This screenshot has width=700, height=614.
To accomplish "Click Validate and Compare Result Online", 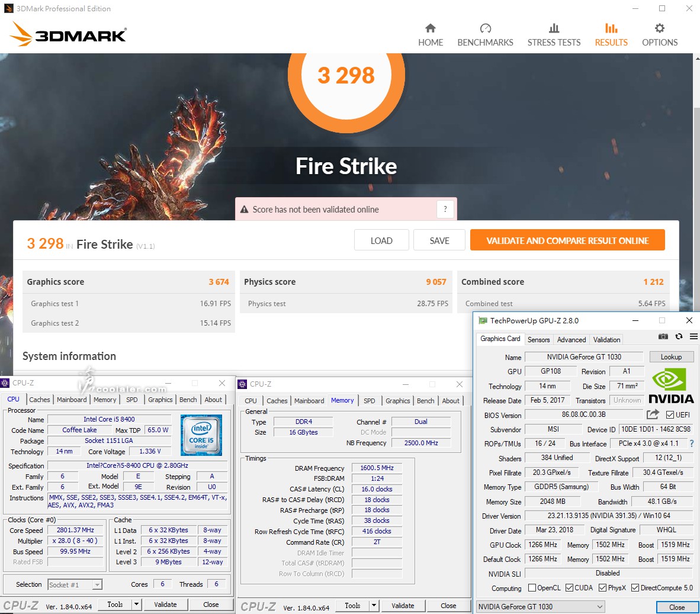I will pyautogui.click(x=567, y=240).
